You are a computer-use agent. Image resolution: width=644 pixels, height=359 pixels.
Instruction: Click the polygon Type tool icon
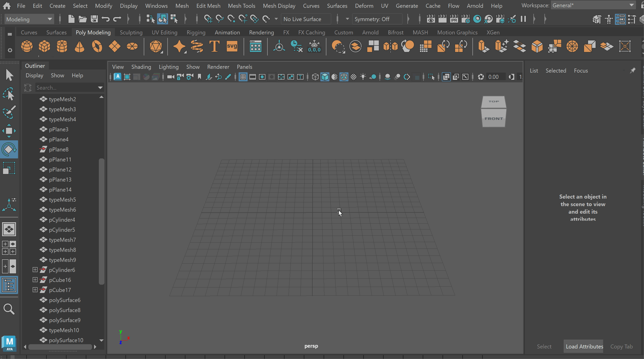214,46
